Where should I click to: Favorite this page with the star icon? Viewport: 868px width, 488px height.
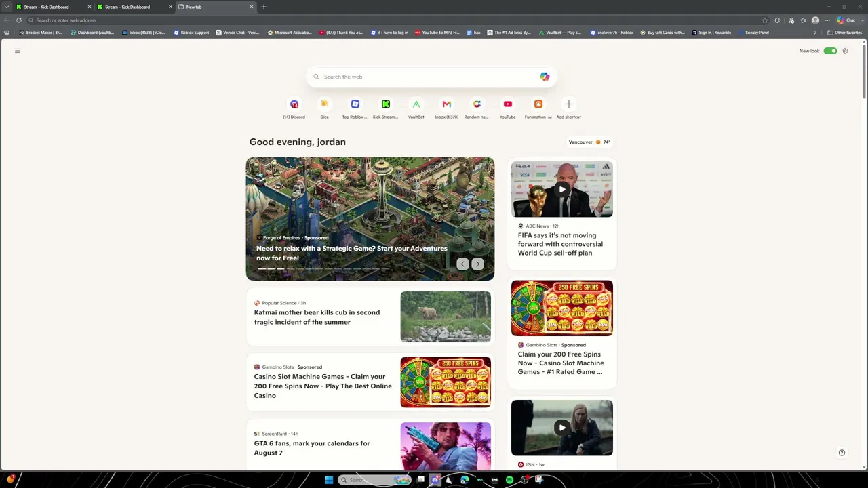coord(765,20)
